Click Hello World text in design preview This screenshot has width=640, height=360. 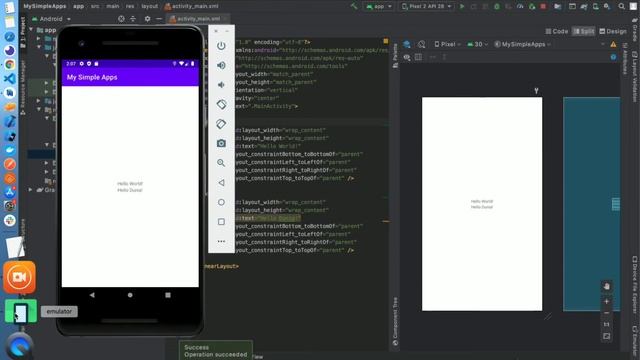coord(482,201)
